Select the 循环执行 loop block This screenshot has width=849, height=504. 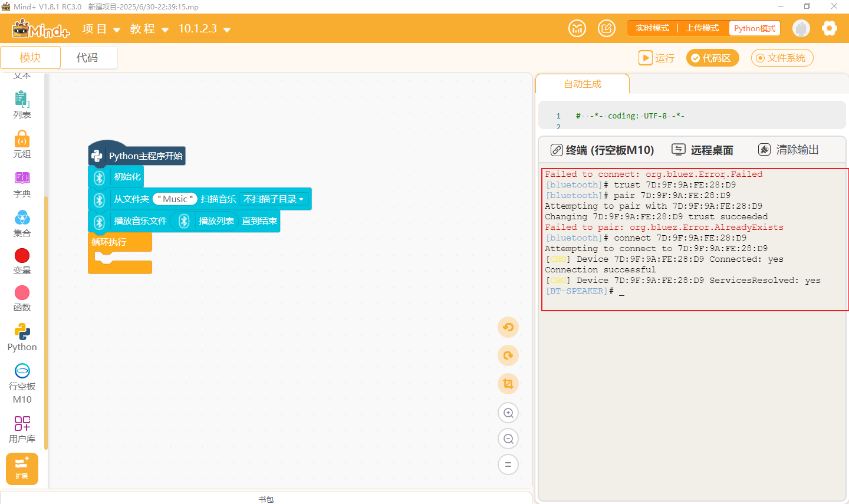120,242
